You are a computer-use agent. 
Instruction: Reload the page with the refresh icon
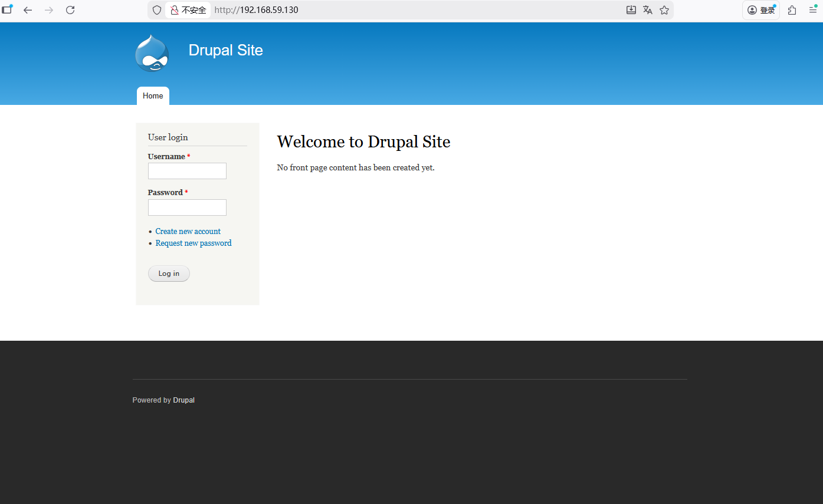point(70,10)
